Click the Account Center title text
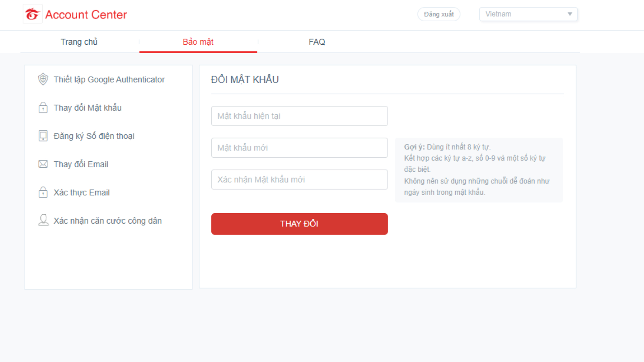Image resolution: width=644 pixels, height=362 pixels. click(86, 15)
